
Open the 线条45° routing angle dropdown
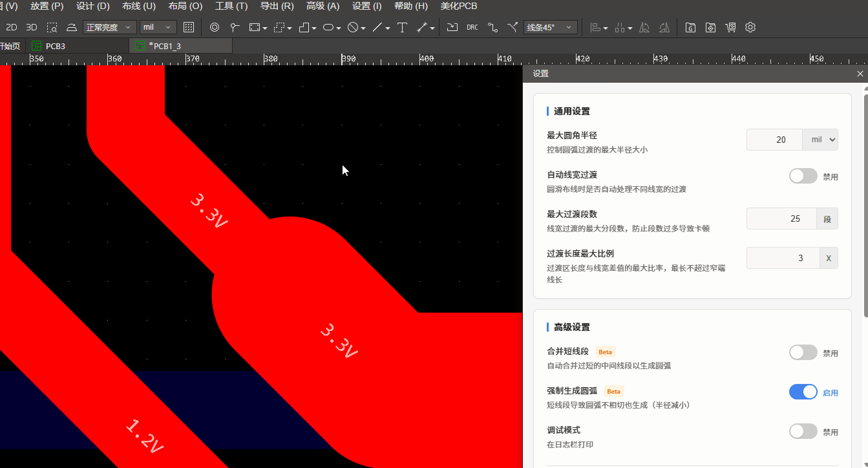(551, 27)
